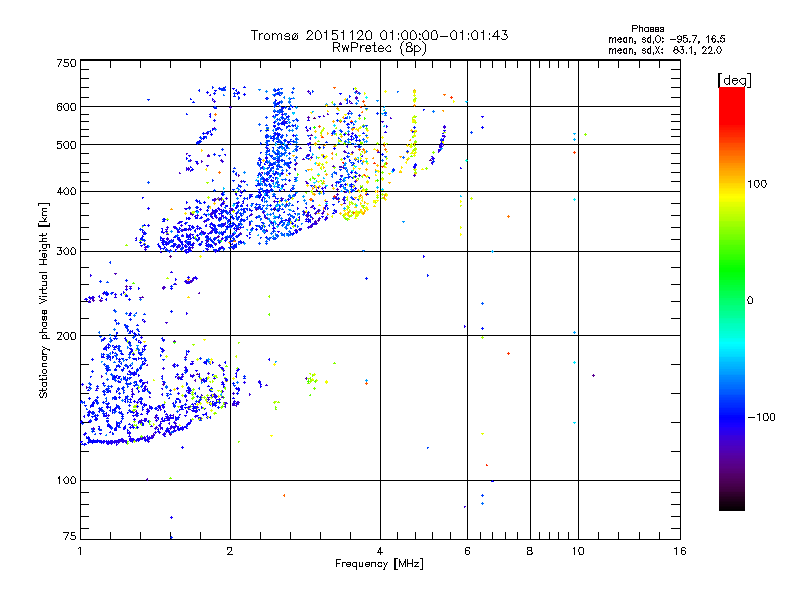
Task: Click the y-axis label '500'
Action: coord(66,145)
